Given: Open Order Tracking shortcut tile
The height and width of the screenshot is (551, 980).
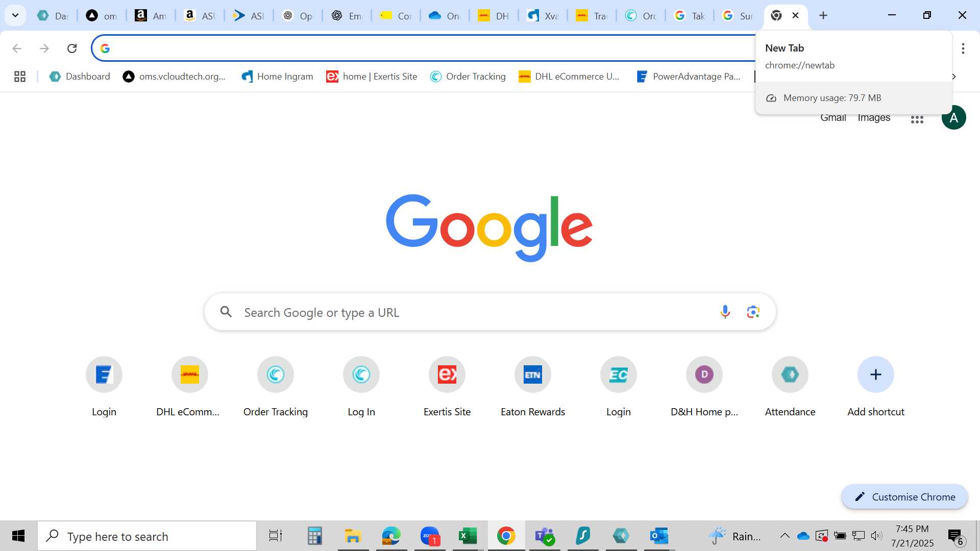Looking at the screenshot, I should tap(276, 387).
